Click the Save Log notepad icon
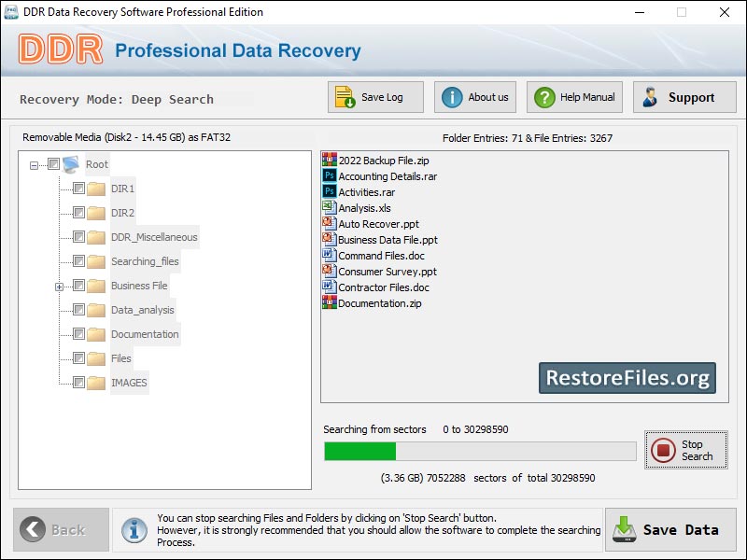747x560 pixels. pyautogui.click(x=345, y=98)
